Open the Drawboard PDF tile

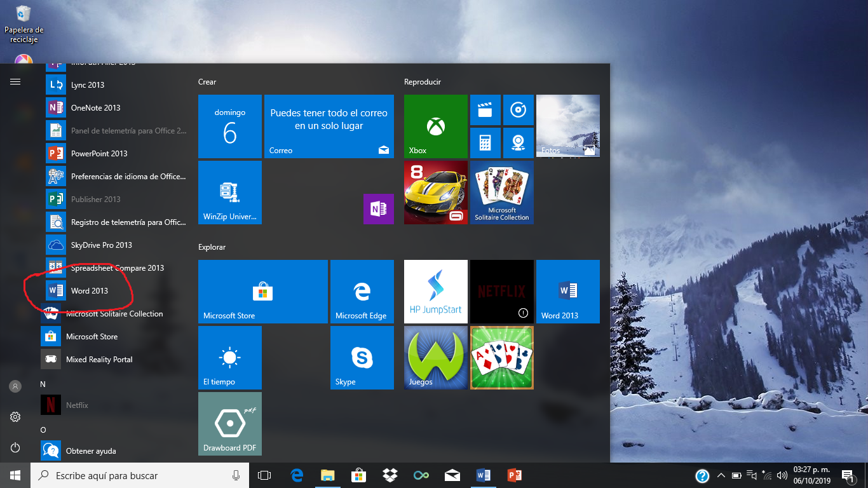[229, 423]
